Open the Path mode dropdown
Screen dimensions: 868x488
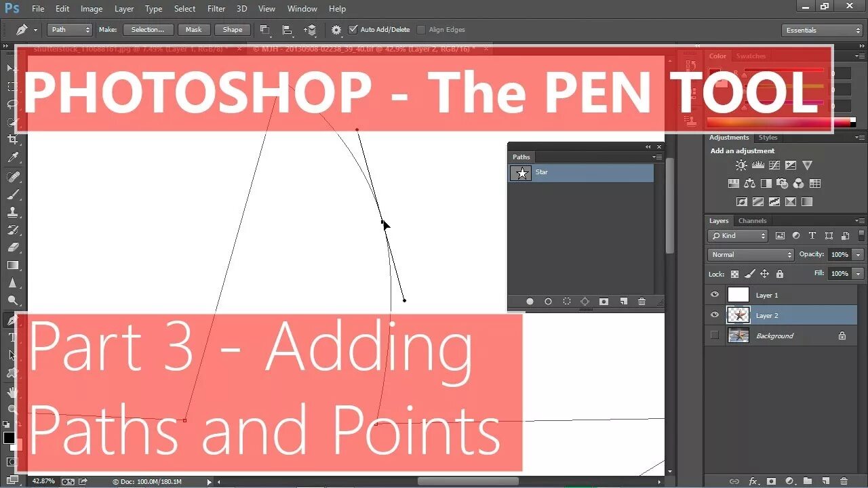(69, 30)
